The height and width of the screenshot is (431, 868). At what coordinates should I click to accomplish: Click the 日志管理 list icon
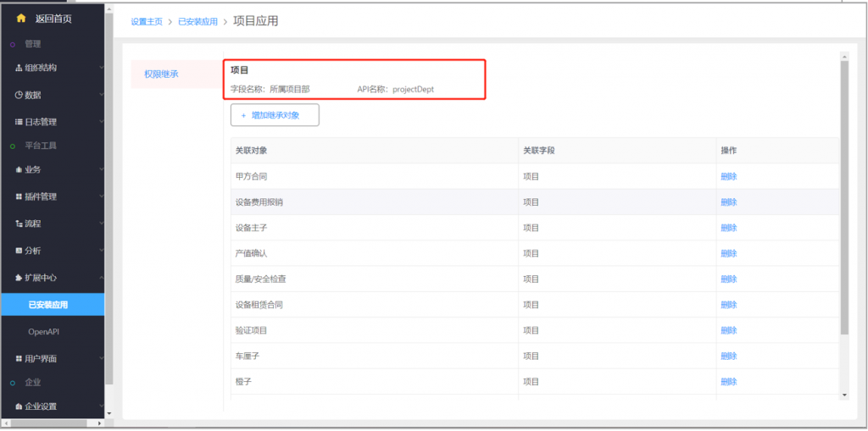coord(19,122)
